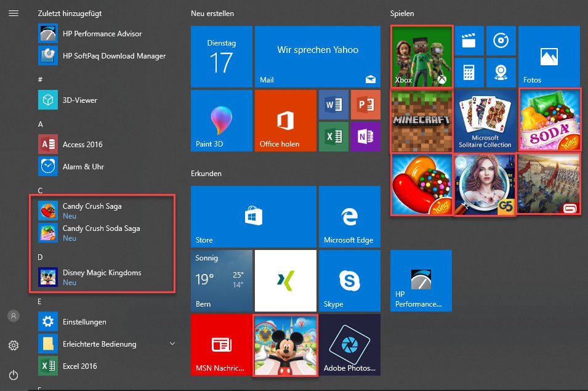The width and height of the screenshot is (588, 391).
Task: Click the letter E index header
Action: [40, 301]
